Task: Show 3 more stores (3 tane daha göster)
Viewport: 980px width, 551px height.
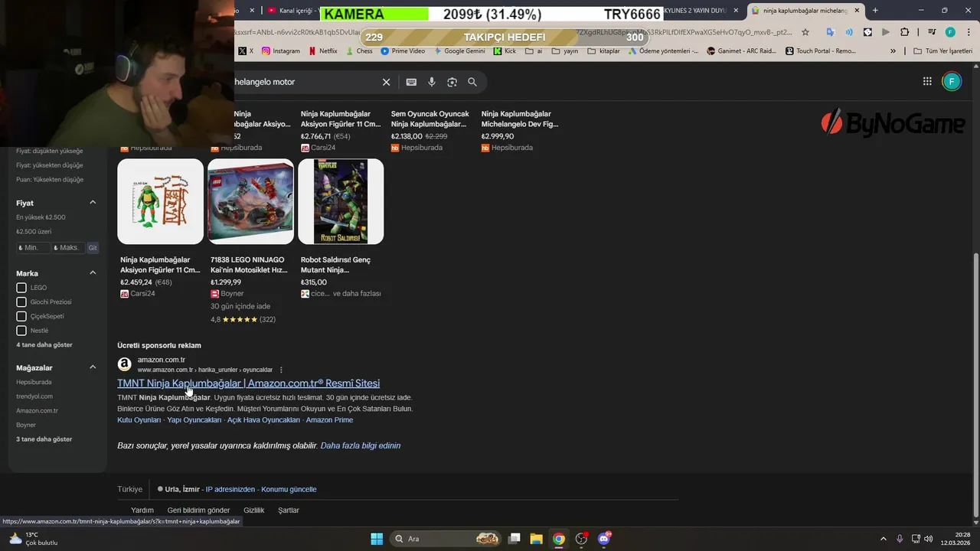Action: [44, 439]
